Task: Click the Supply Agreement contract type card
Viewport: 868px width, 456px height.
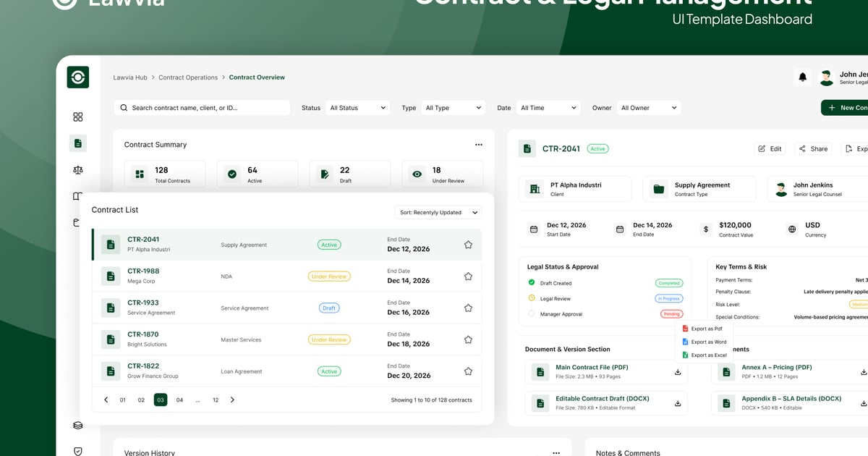Action: click(x=699, y=189)
